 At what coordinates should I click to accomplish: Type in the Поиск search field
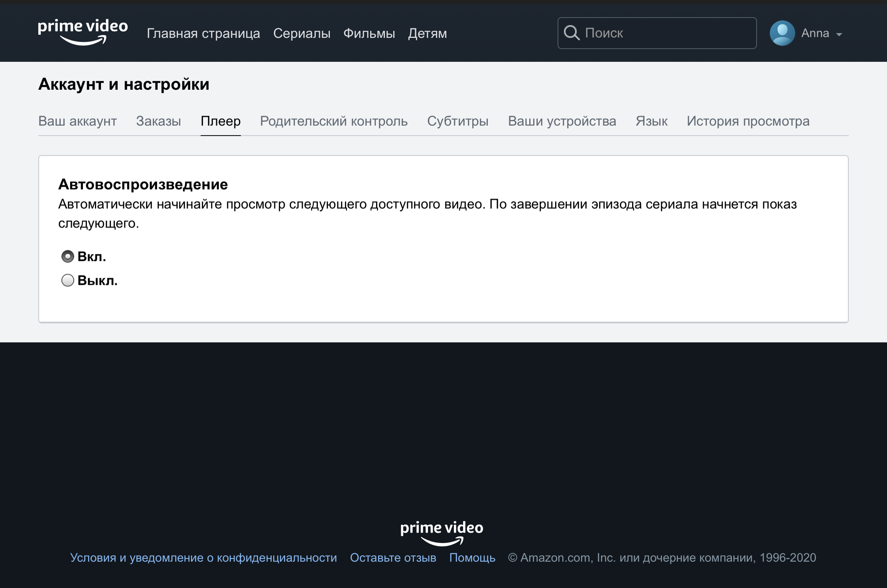666,33
